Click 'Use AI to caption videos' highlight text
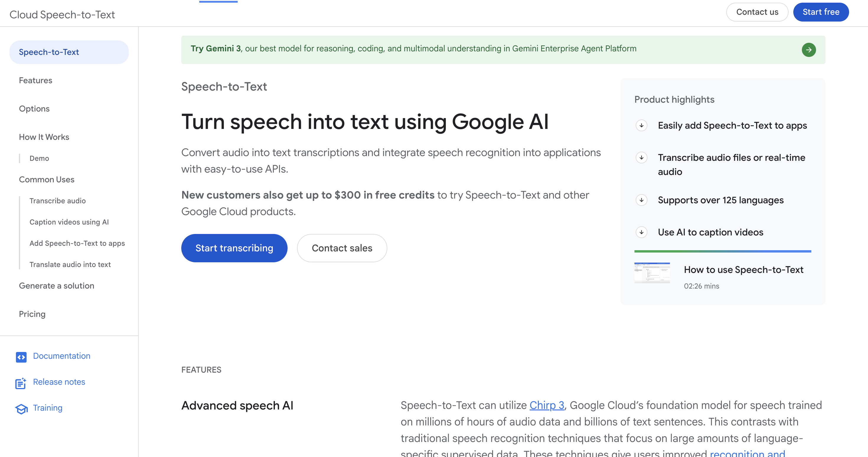 (710, 232)
